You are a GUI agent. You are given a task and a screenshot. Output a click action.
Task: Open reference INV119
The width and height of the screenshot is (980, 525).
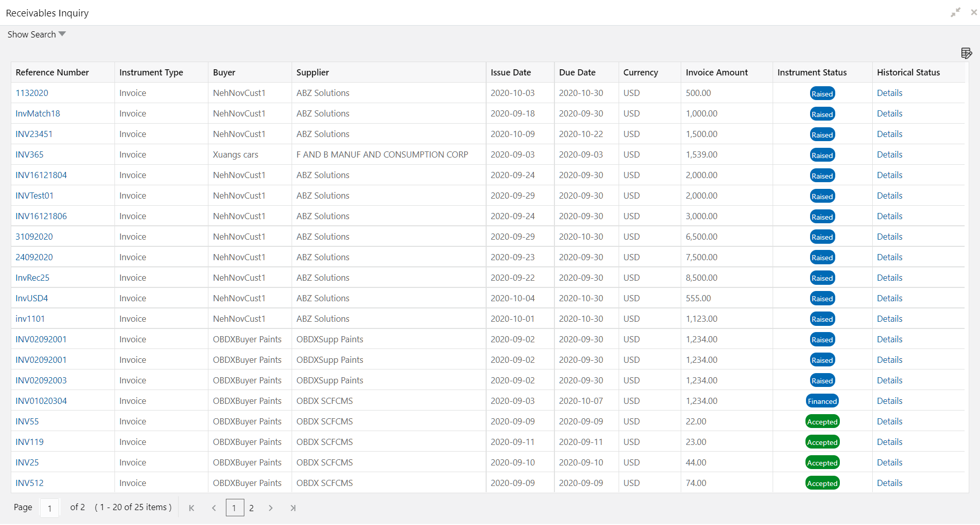click(x=29, y=442)
